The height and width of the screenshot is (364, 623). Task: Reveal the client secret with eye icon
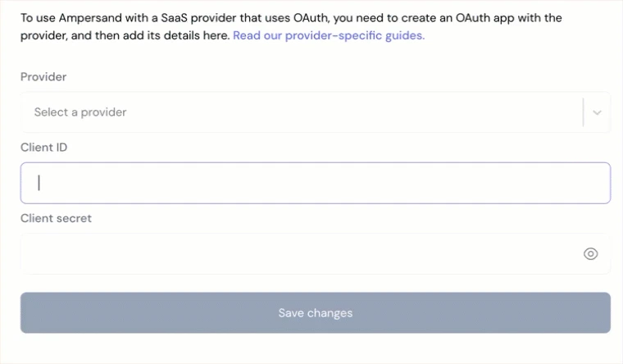590,253
